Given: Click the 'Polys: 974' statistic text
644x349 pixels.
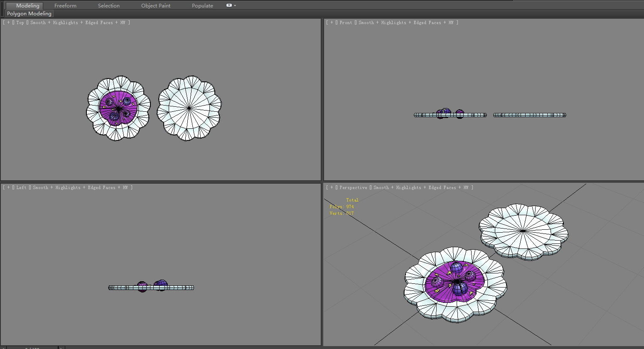Looking at the screenshot, I should tap(342, 206).
